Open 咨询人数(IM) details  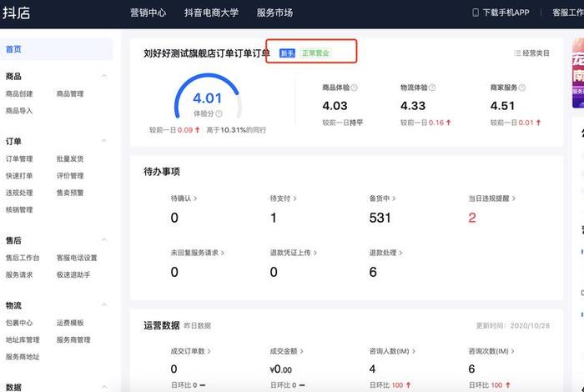[392, 351]
